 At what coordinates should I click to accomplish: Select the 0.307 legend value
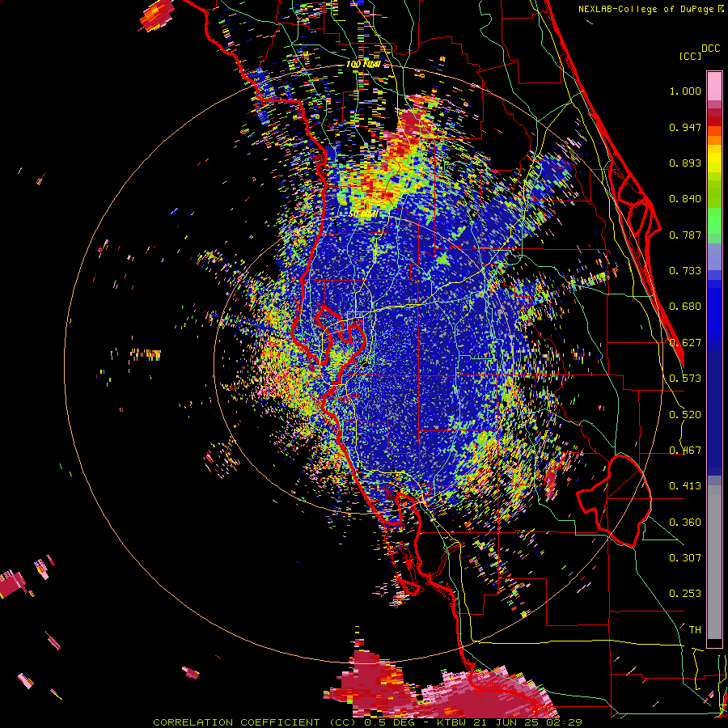click(x=685, y=558)
